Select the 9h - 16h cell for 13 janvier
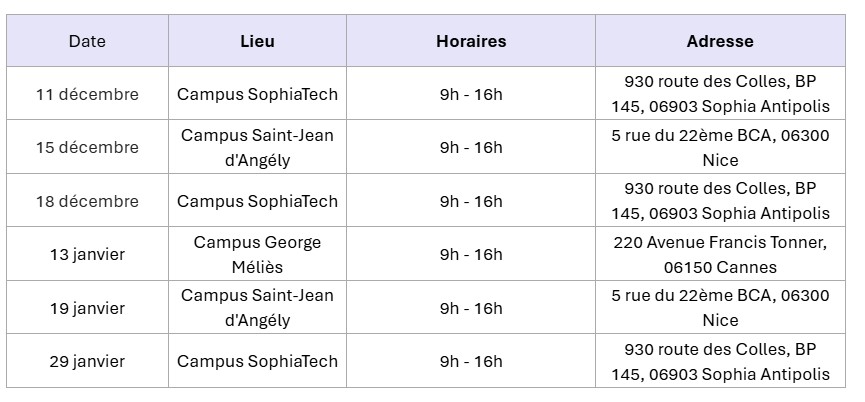Image resolution: width=865 pixels, height=402 pixels. click(x=471, y=254)
